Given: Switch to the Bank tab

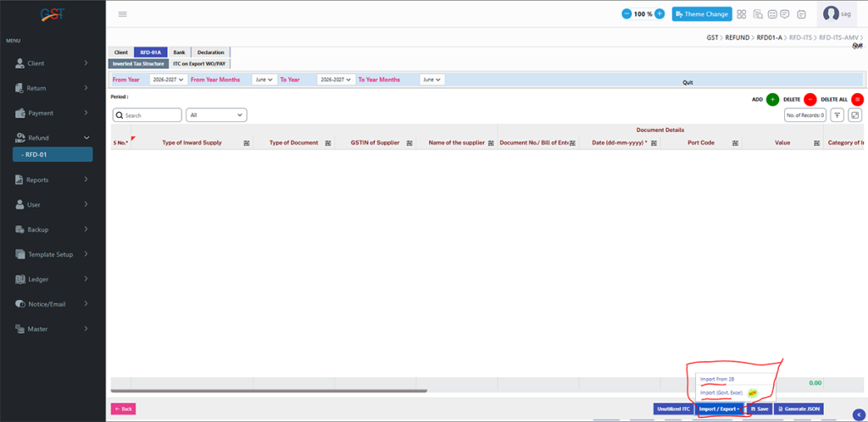Looking at the screenshot, I should [179, 53].
